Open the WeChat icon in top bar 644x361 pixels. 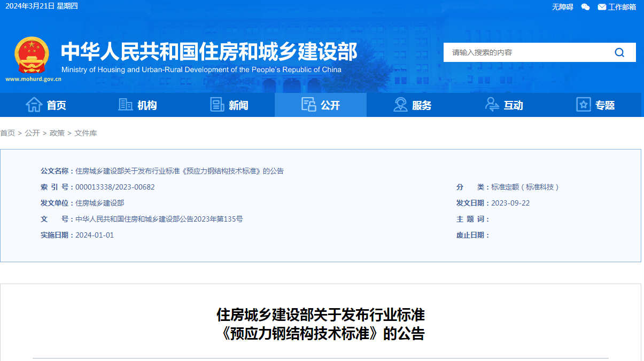point(585,7)
